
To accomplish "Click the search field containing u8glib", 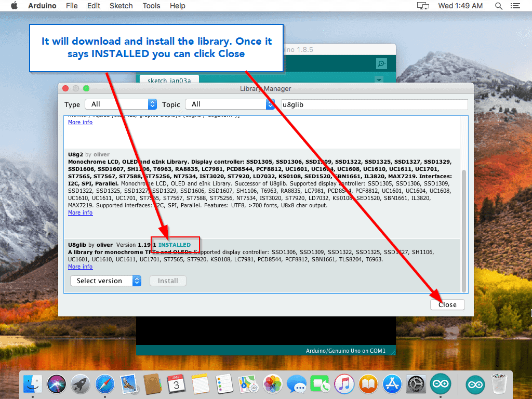I will click(375, 104).
